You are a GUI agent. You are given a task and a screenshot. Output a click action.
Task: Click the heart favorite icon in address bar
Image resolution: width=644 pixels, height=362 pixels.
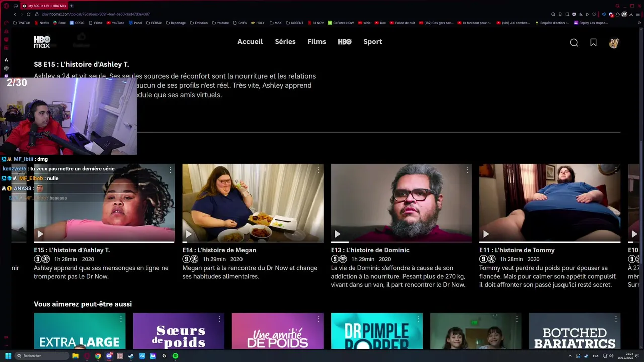tap(594, 14)
